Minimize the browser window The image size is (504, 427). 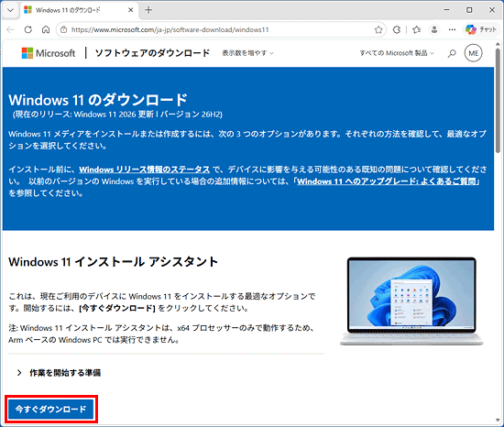[446, 10]
